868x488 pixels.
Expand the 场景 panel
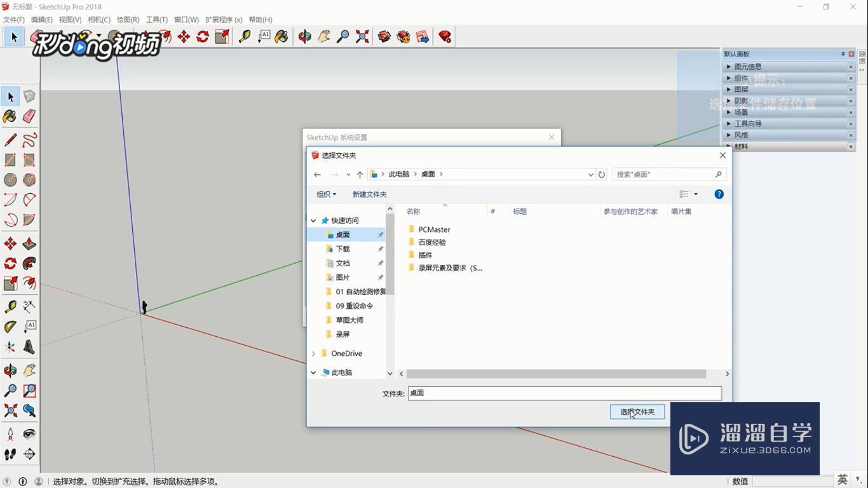click(x=729, y=112)
